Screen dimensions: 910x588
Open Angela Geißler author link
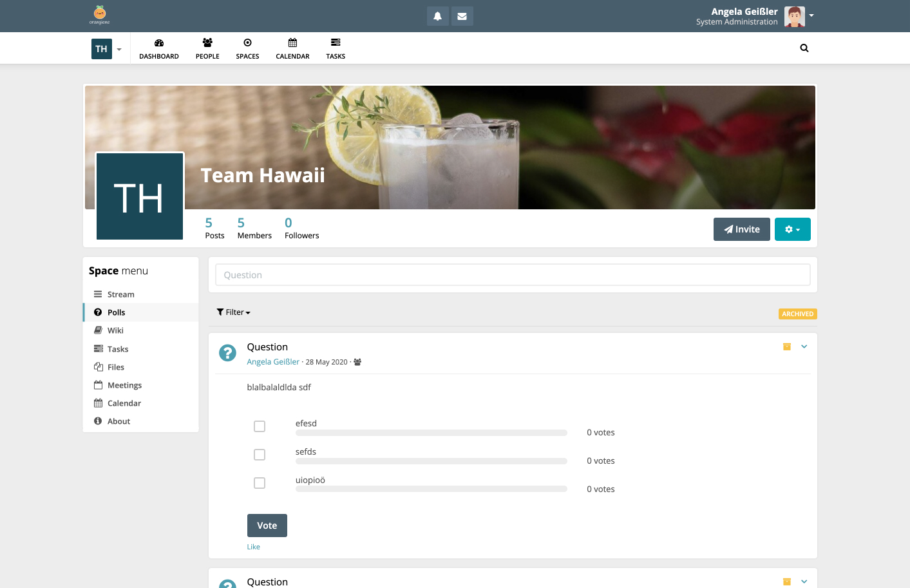point(273,362)
